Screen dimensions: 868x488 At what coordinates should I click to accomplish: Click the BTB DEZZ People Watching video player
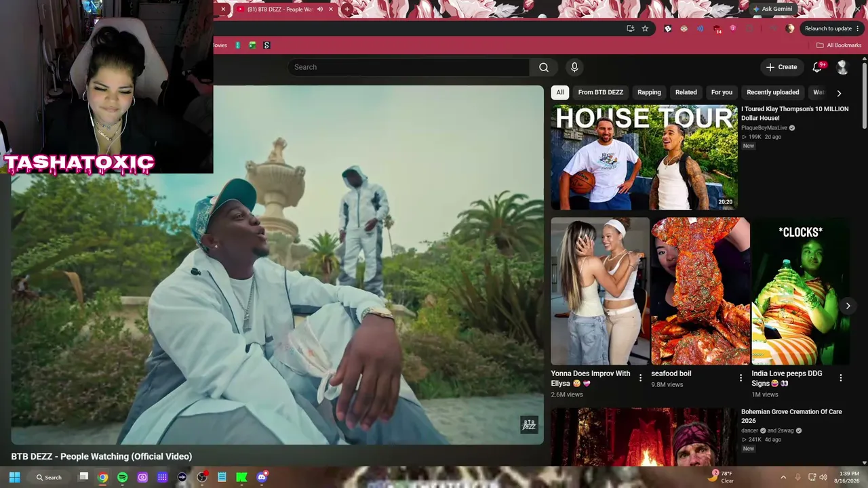point(277,265)
